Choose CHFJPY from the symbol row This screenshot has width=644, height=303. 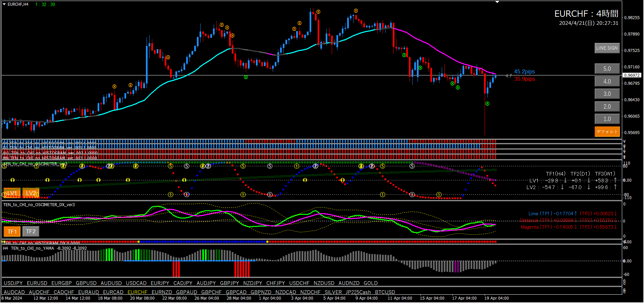point(276,283)
